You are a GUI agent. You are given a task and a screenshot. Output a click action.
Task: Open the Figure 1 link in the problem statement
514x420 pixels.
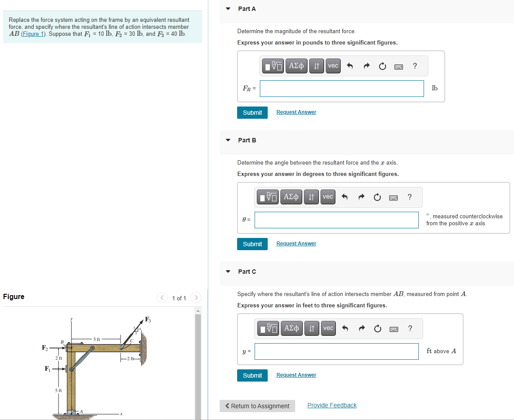point(33,34)
